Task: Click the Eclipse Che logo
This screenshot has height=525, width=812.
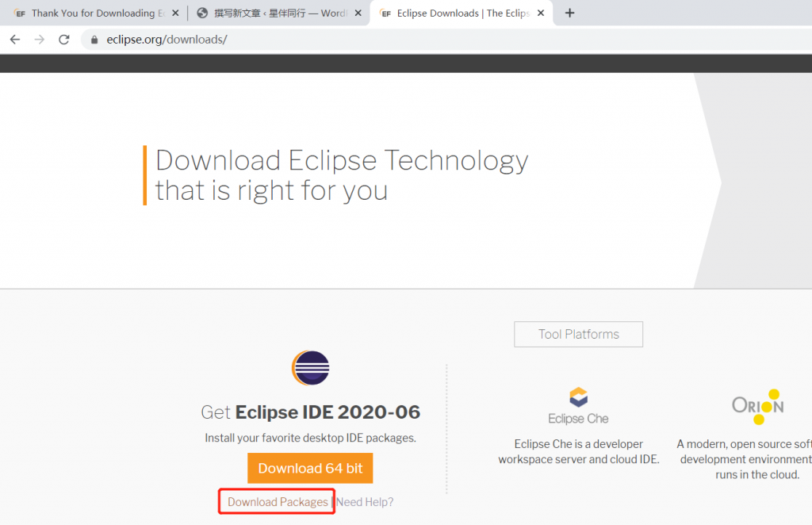Action: [x=578, y=406]
